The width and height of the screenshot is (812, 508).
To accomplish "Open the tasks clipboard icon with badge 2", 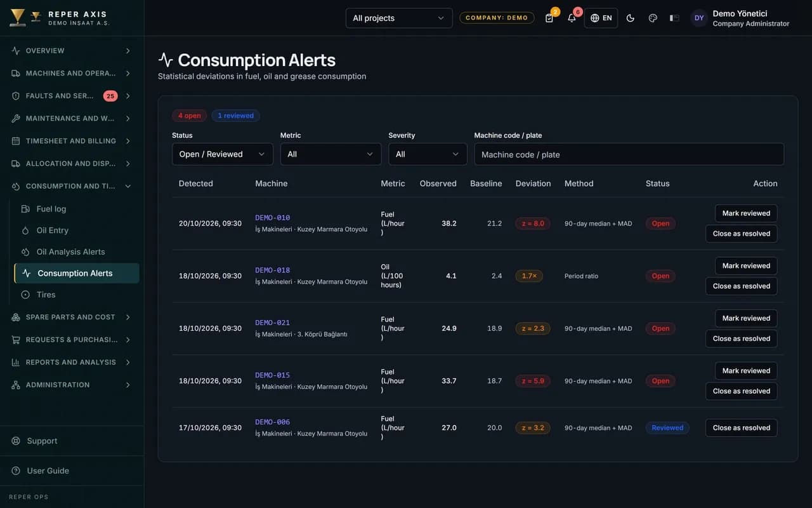I will pos(549,18).
